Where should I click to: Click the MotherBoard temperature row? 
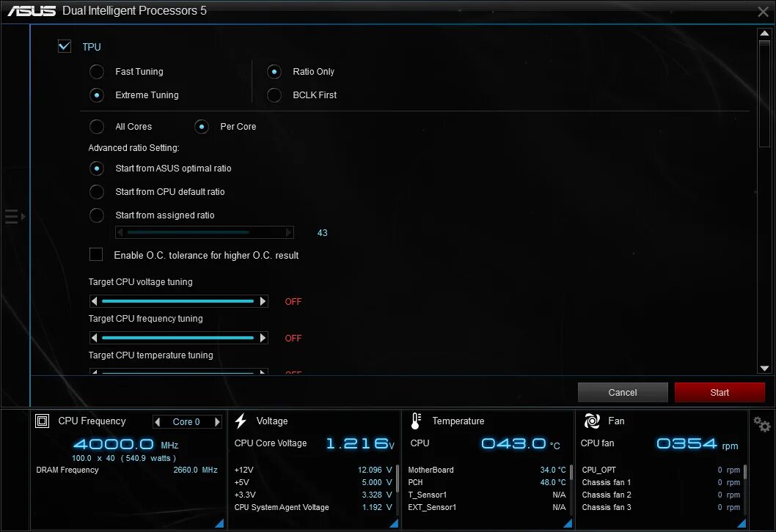(x=487, y=470)
